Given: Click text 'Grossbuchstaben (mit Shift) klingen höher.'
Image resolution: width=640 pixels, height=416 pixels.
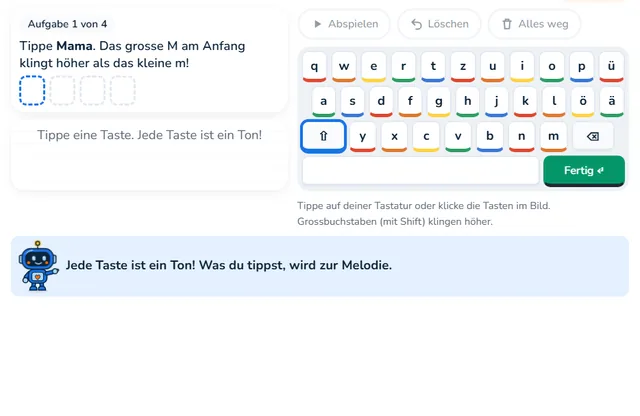Looking at the screenshot, I should (395, 222).
